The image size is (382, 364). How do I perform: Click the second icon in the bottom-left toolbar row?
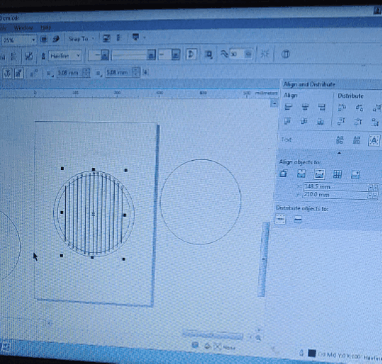point(19,73)
